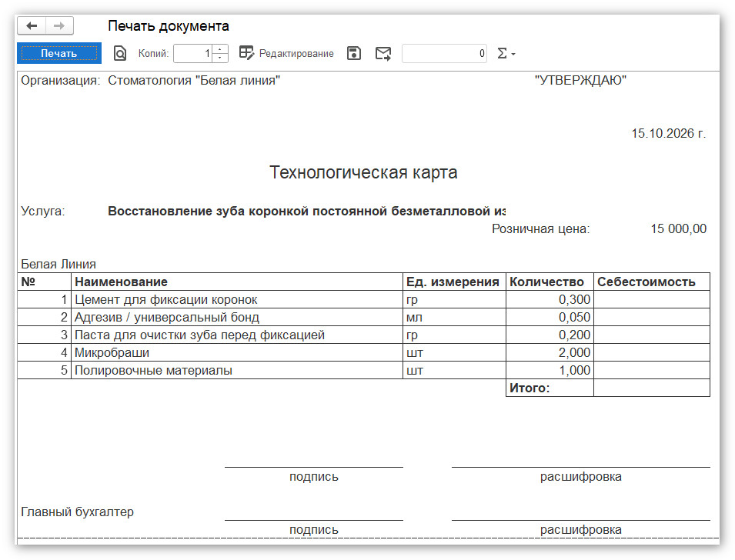
Task: Click the sum value field showing 0
Action: pyautogui.click(x=444, y=53)
